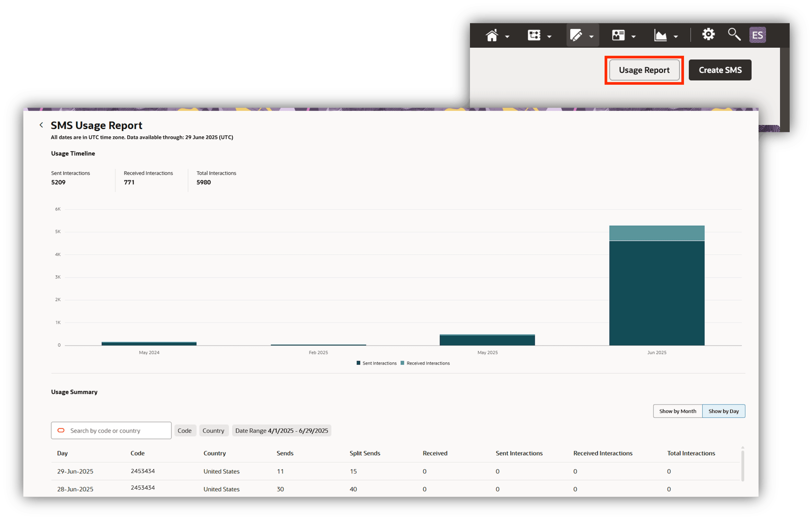Go back using the left chevron arrow
The width and height of the screenshot is (812, 520).
coord(41,125)
